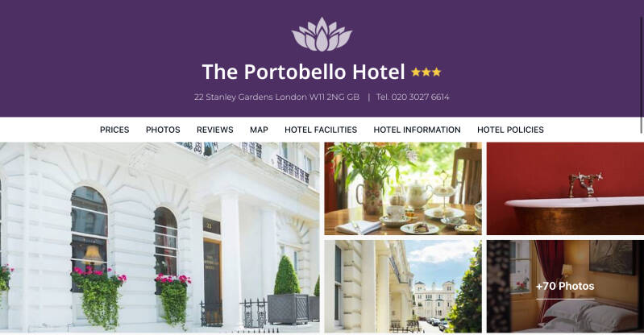Viewport: 644px width, 335px height.
Task: Open the street view column photo
Action: (403, 286)
